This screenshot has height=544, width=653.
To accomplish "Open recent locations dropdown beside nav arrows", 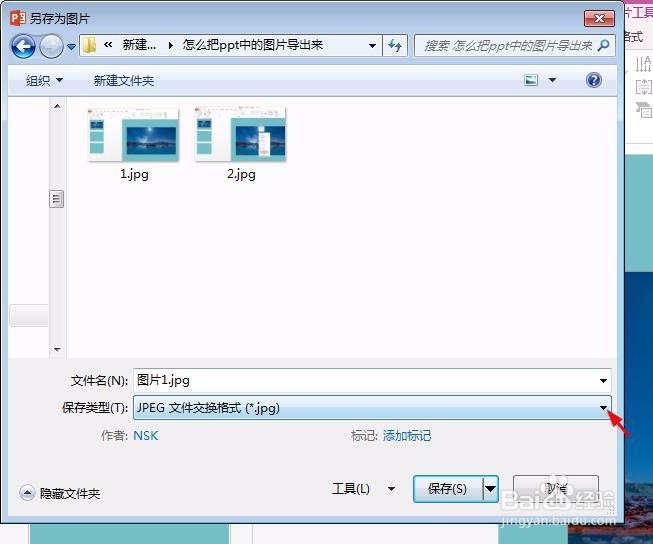I will tap(71, 47).
